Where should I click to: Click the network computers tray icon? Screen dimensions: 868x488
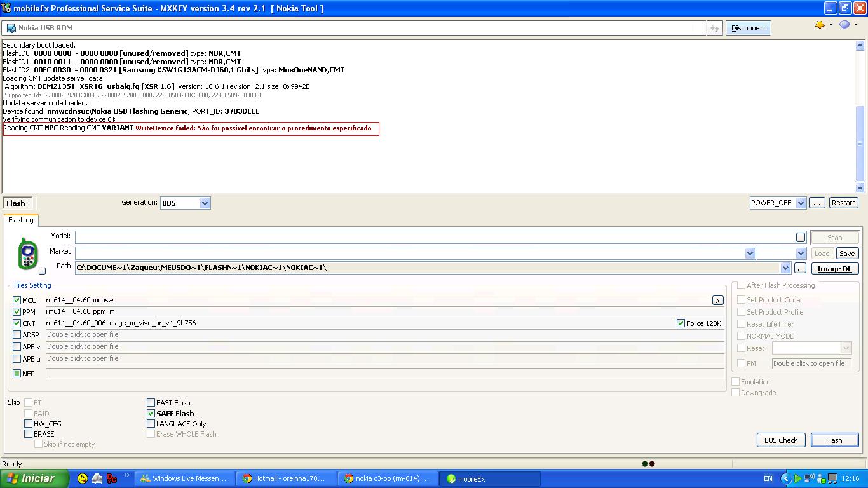pyautogui.click(x=832, y=478)
